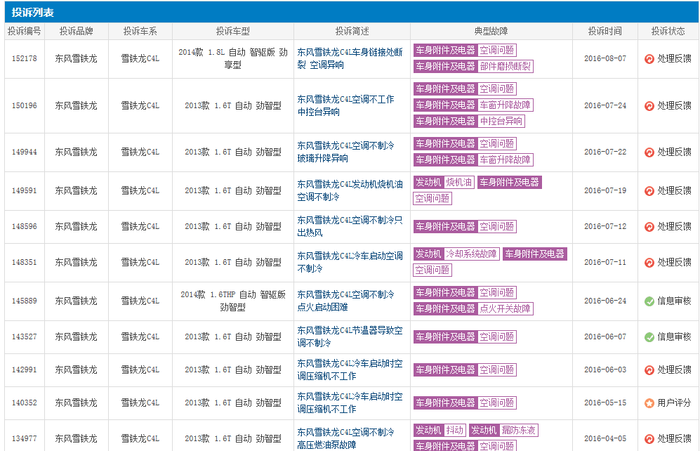Click the green check icon for complaint 145889
The height and width of the screenshot is (451, 700).
point(649,301)
